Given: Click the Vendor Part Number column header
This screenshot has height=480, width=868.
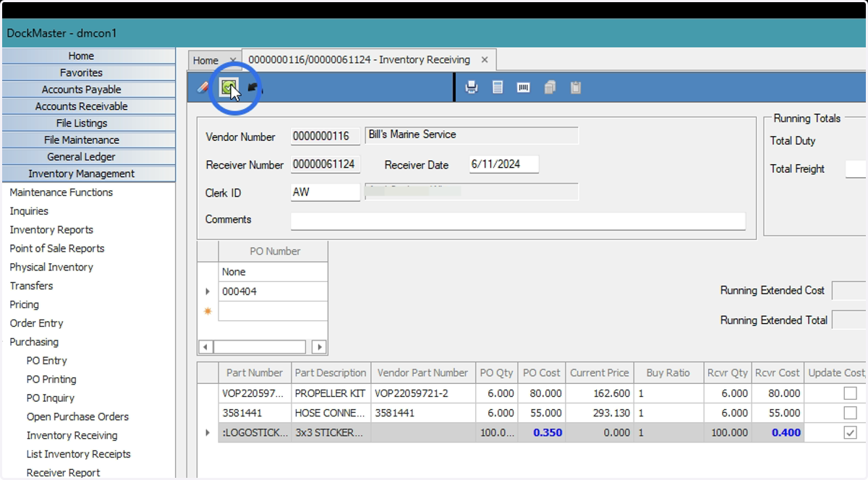Looking at the screenshot, I should [423, 373].
